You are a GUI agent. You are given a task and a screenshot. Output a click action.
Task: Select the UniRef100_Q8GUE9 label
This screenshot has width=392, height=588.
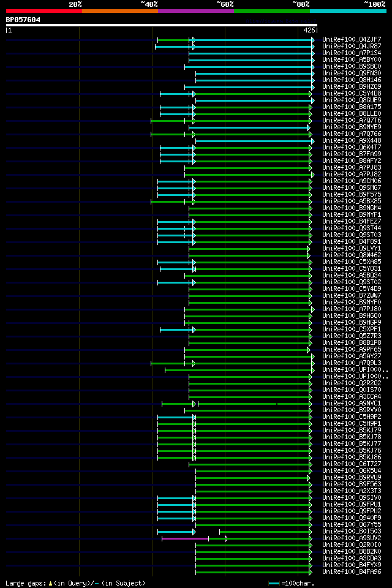[352, 100]
